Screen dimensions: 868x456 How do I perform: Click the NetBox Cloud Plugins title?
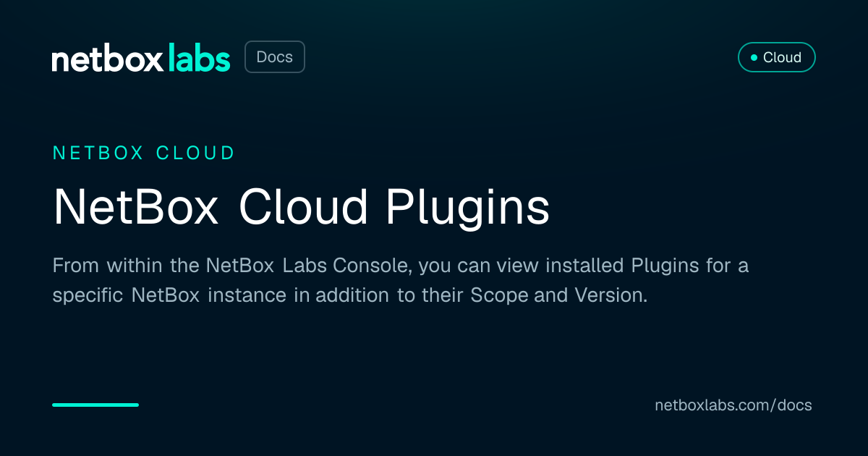pos(301,208)
